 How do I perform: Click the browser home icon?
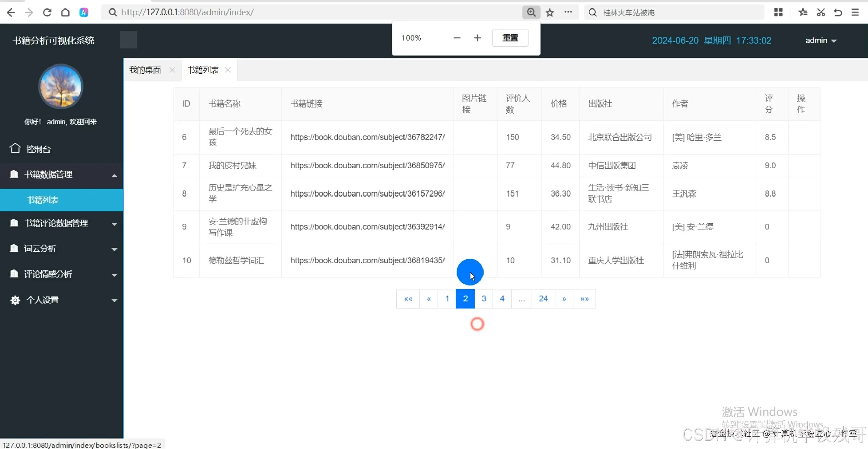tap(65, 13)
